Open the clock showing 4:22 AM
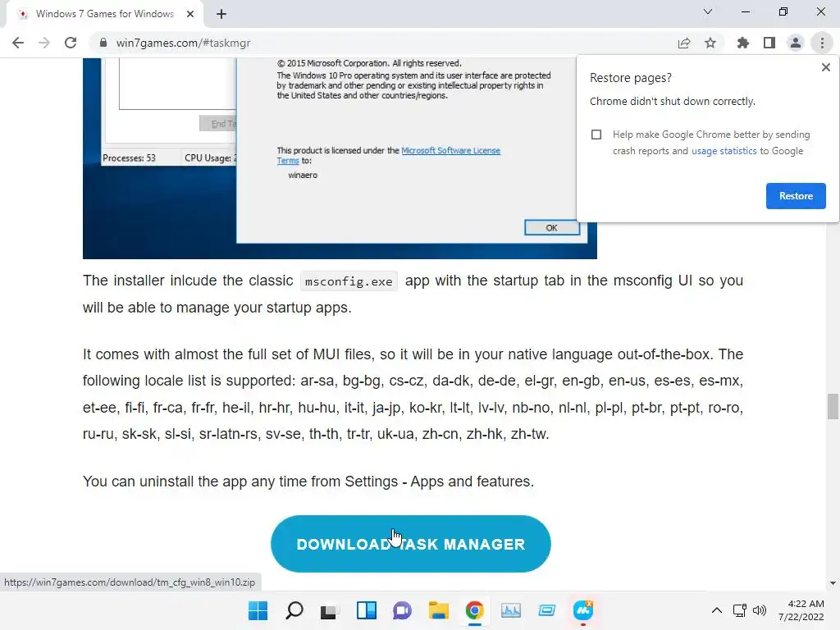Viewport: 840px width, 630px height. coord(801,610)
